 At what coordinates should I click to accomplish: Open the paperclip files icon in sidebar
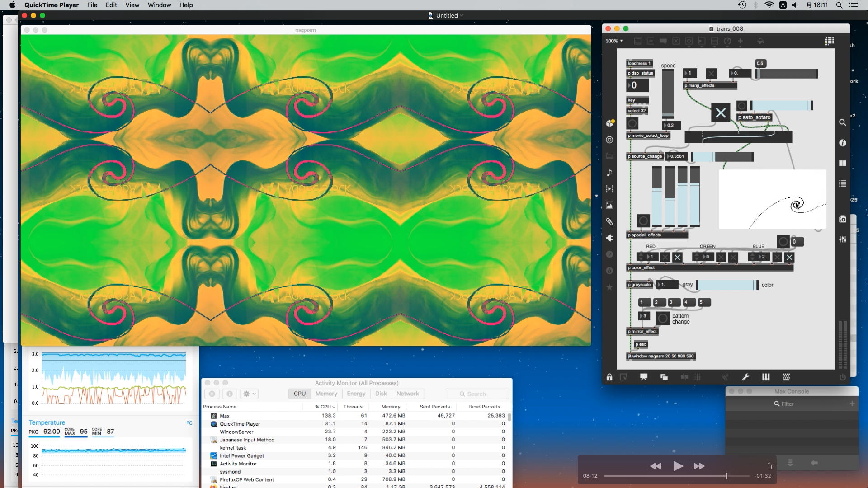[x=609, y=222]
